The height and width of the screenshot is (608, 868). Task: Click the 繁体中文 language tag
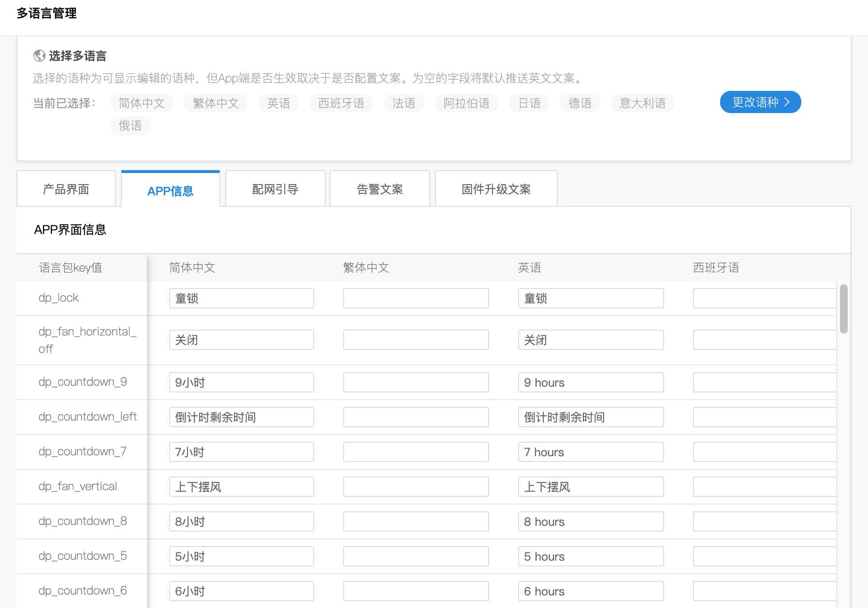click(x=216, y=103)
